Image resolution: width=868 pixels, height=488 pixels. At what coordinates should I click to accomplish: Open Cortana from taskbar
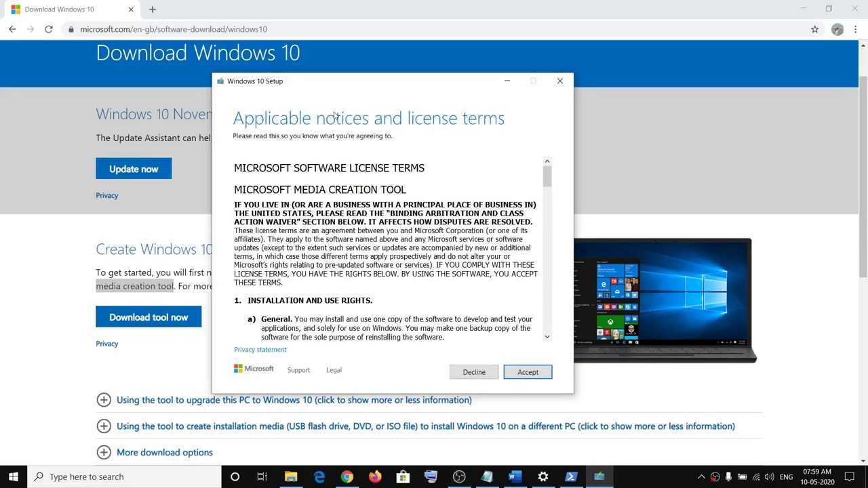235,476
